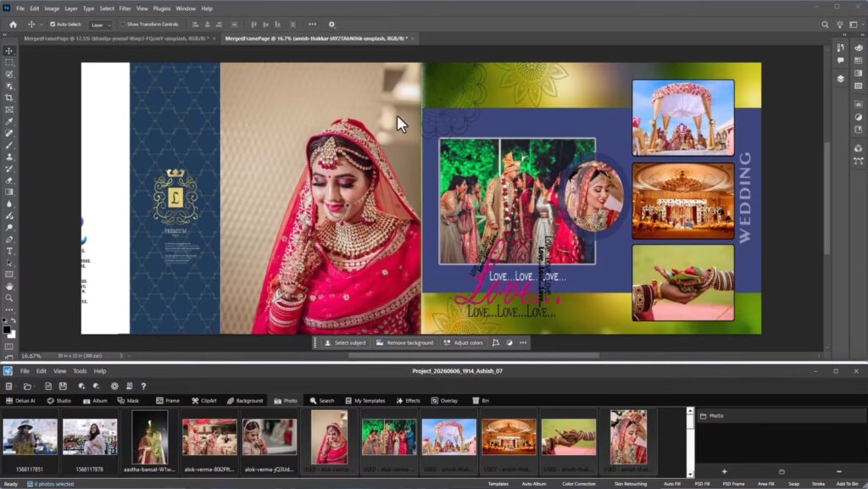Select the Brush tool
This screenshot has height=489, width=868.
coord(9,145)
